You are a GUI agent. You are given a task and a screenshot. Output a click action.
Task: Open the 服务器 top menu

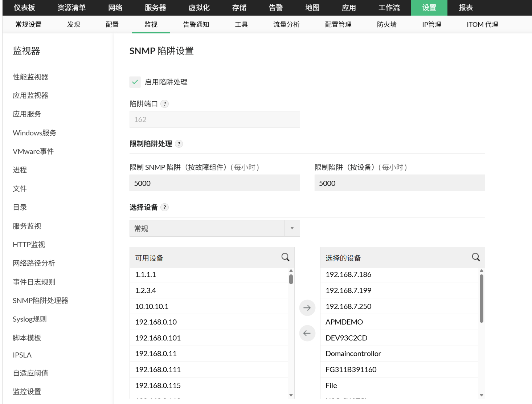click(155, 8)
